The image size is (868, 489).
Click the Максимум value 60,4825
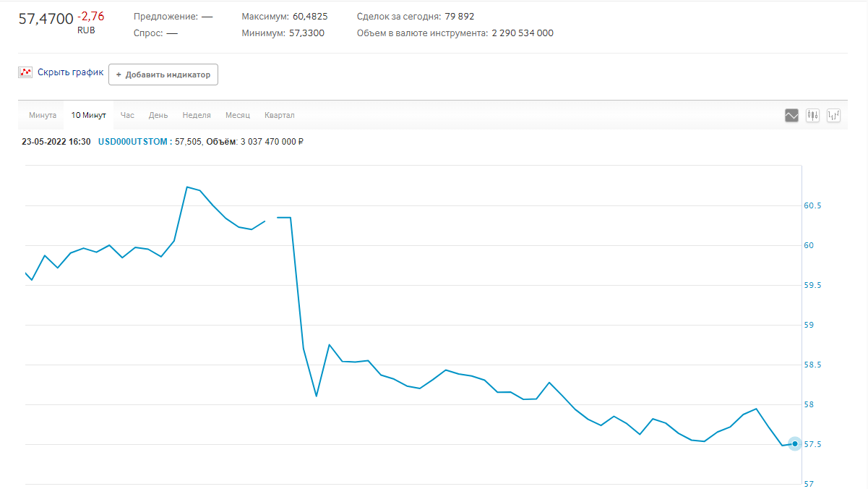310,16
